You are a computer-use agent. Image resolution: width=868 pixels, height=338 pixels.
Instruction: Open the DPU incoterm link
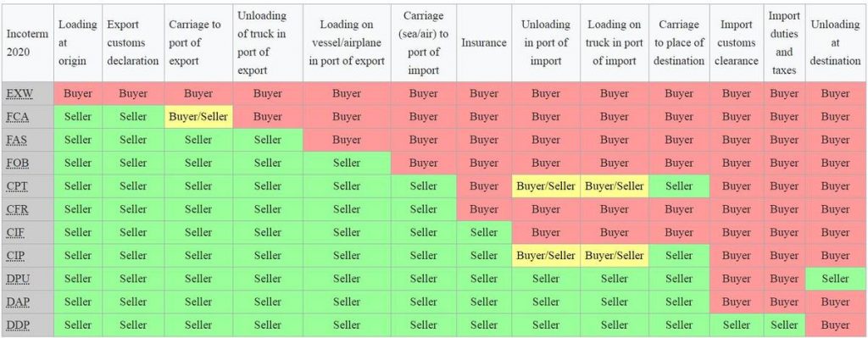point(19,280)
